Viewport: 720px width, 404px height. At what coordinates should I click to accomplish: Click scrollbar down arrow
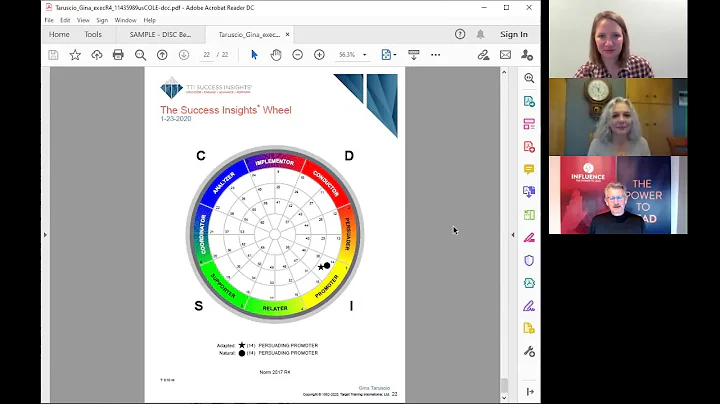tap(504, 398)
